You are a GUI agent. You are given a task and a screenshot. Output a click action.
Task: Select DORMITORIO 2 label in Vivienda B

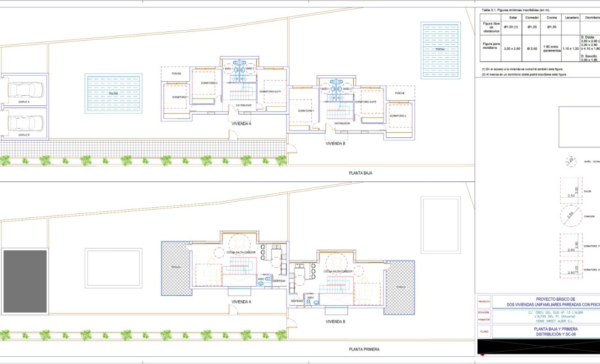pos(398,116)
